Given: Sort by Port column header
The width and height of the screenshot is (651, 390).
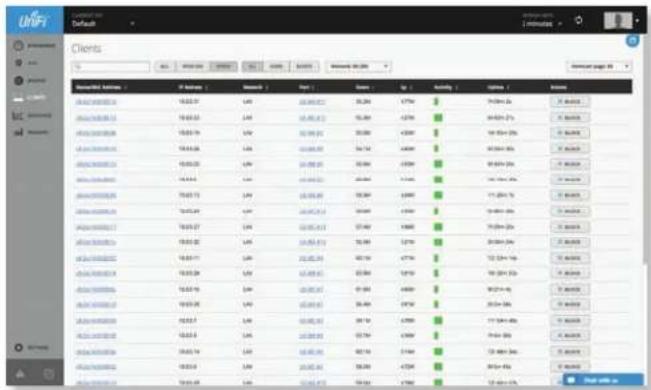Looking at the screenshot, I should (x=306, y=87).
